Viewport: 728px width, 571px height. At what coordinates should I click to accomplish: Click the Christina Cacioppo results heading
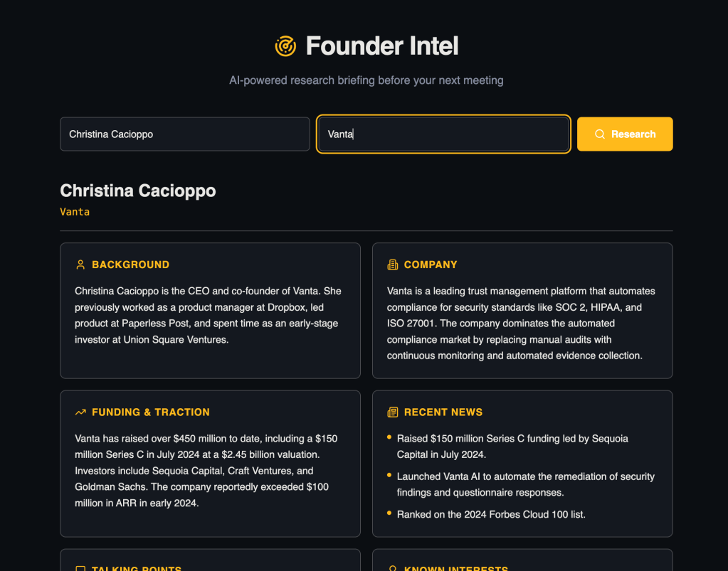click(138, 191)
